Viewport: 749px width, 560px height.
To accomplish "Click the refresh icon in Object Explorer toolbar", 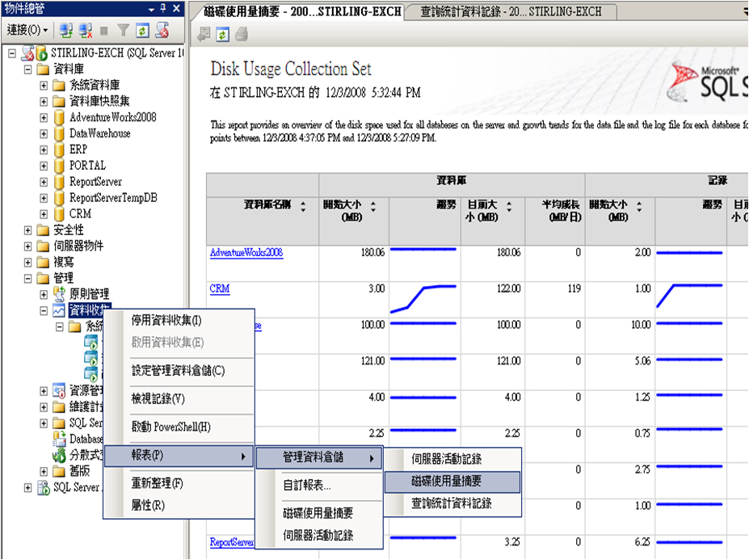I will click(x=142, y=31).
